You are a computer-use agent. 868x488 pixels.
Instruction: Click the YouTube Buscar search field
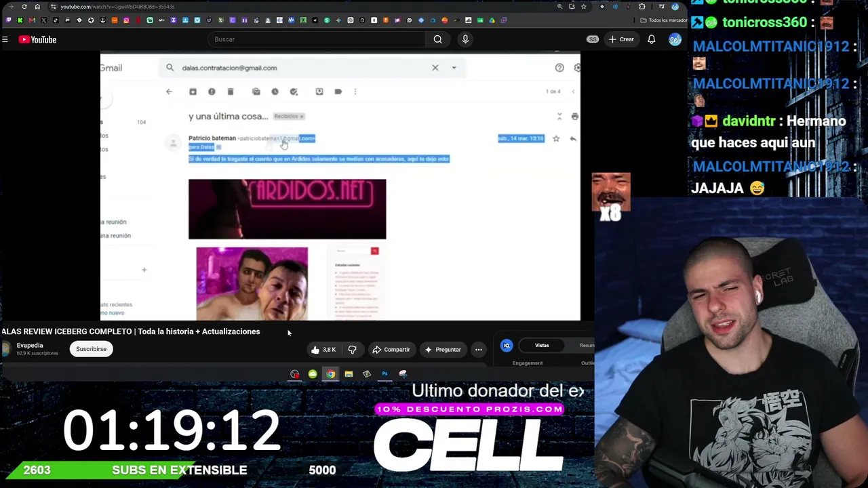[x=315, y=39]
